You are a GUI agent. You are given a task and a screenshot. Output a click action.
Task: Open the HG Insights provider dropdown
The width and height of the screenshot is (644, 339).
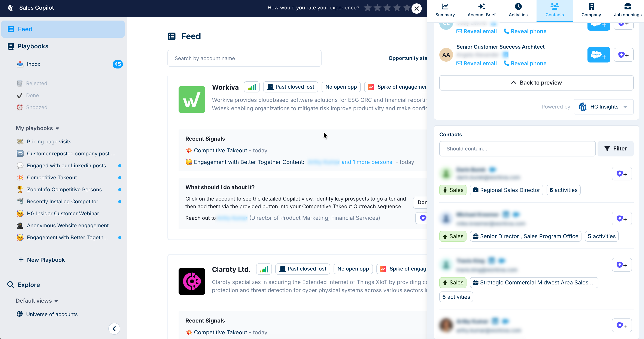pyautogui.click(x=604, y=107)
